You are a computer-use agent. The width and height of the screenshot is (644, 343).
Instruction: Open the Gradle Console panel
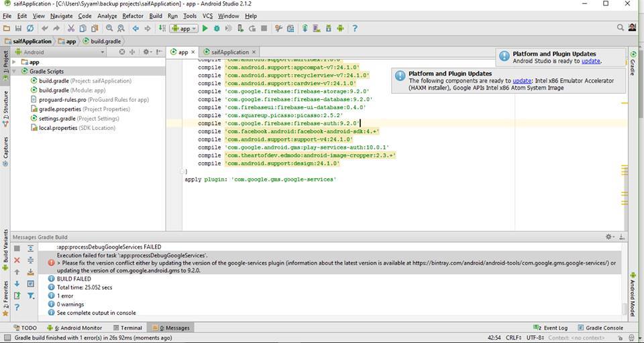click(600, 328)
